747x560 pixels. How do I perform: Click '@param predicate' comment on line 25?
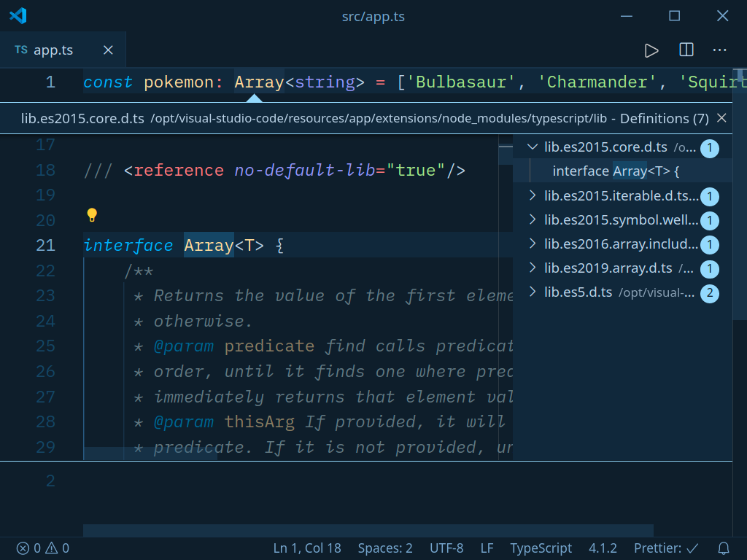[x=234, y=346]
